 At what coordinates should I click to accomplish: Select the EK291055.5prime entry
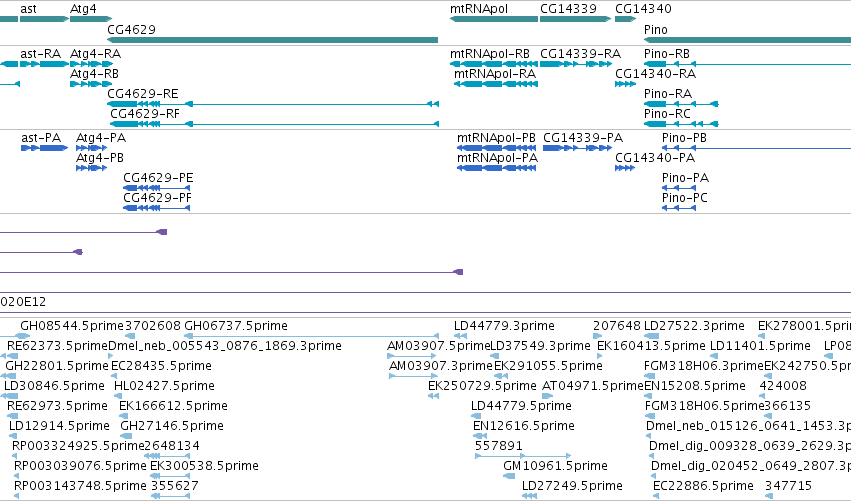[548, 366]
